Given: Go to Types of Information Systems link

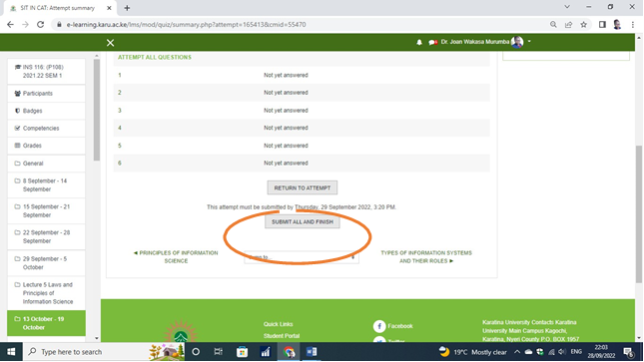Looking at the screenshot, I should (x=426, y=257).
